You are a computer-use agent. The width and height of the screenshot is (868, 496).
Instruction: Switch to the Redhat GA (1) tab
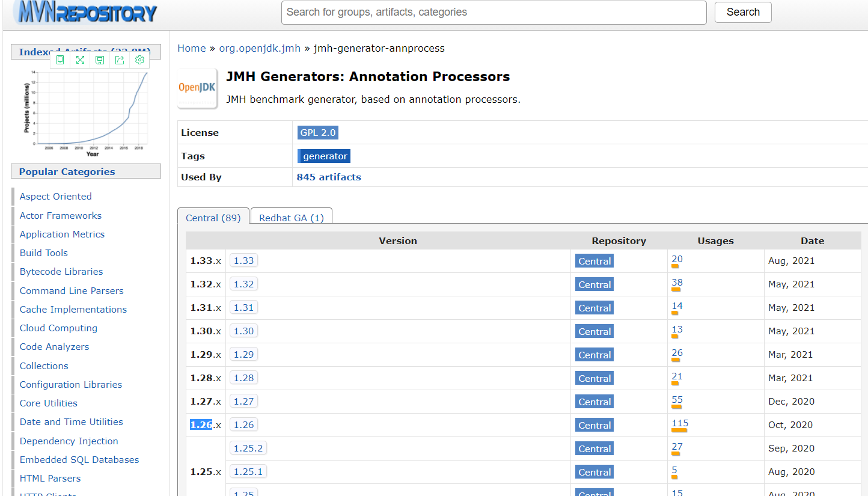[292, 218]
